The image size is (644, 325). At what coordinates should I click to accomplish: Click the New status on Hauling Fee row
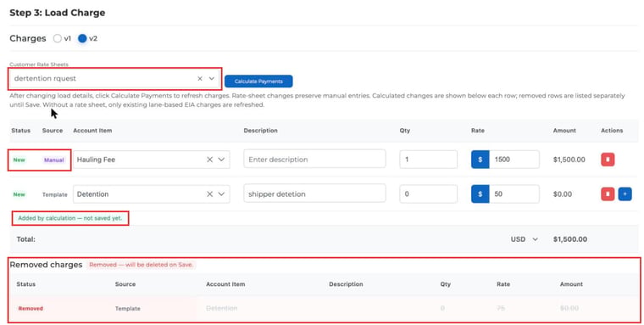coord(19,160)
